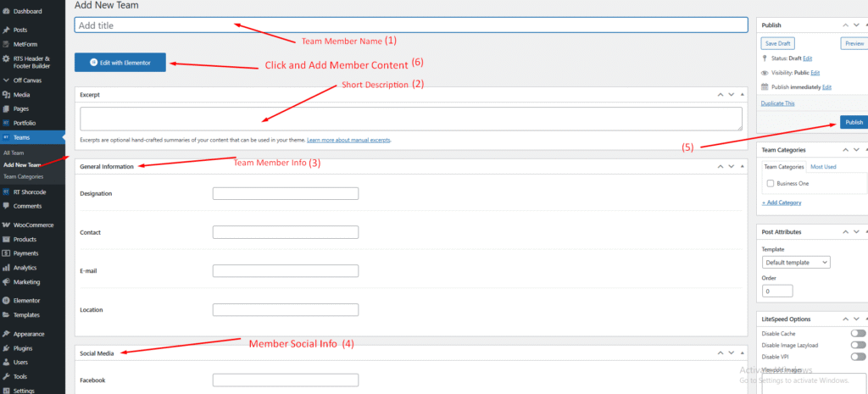Open the Template dropdown
Screen dimensions: 868x394
point(796,263)
